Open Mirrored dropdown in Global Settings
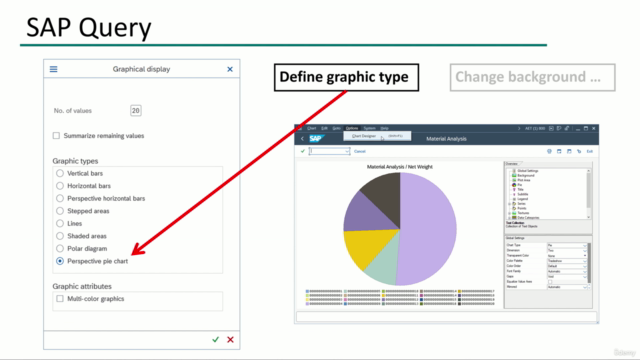This screenshot has height=360, width=640. 584,287
